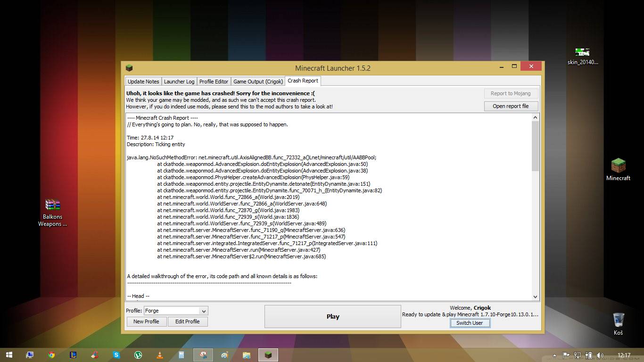This screenshot has width=644, height=362.
Task: Open the Windows Start button
Action: [x=9, y=355]
